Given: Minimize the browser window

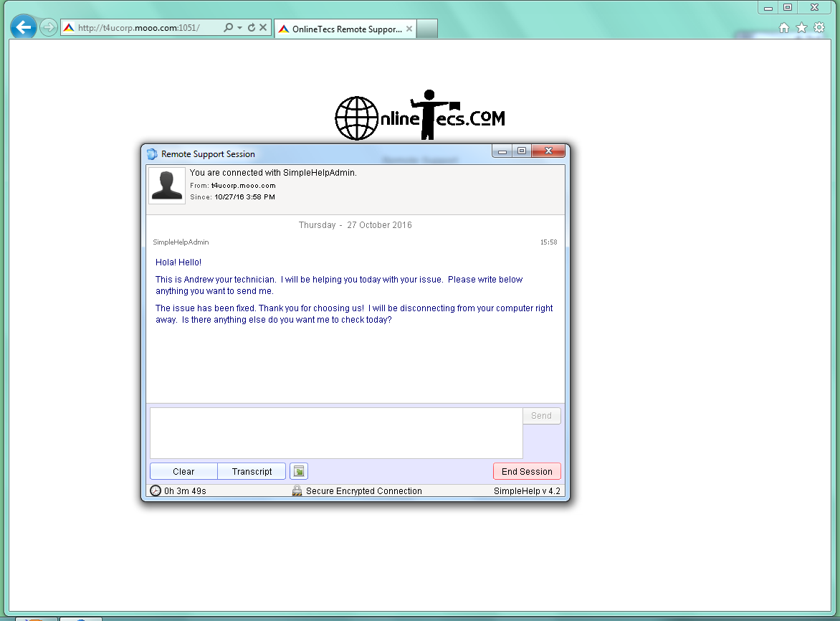Looking at the screenshot, I should (768, 7).
